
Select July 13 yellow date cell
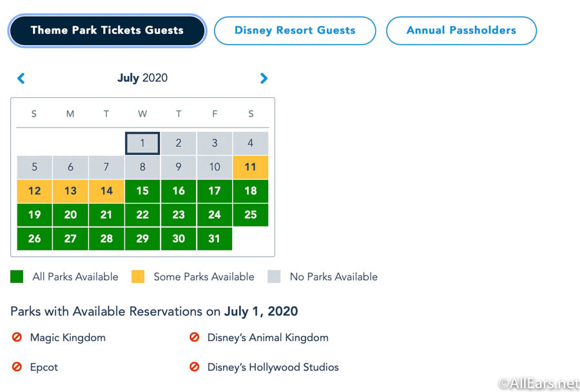pos(70,191)
